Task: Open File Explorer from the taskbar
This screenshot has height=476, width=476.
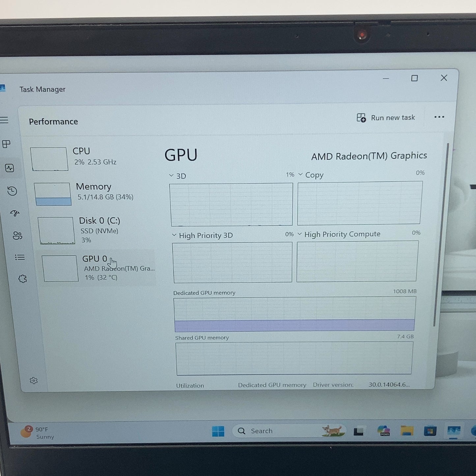Action: point(407,431)
